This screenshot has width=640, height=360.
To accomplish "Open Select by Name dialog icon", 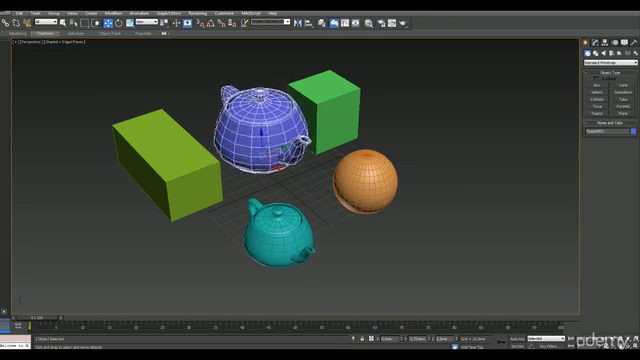I will (x=73, y=23).
